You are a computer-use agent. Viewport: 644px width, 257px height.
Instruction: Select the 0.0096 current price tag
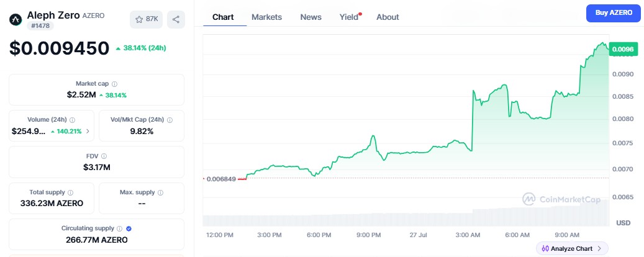(623, 49)
